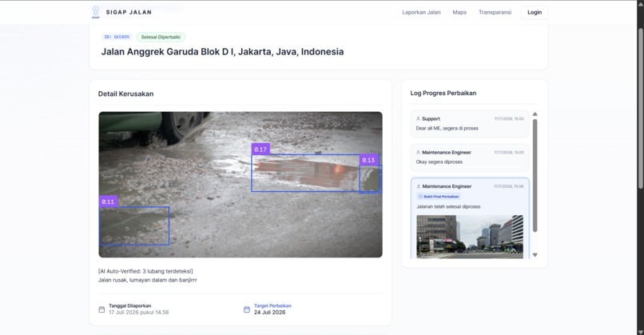Click the user icon of the highlighted Maintenance Engineer entry
Viewport: 644px width, 335px height.
click(x=419, y=186)
